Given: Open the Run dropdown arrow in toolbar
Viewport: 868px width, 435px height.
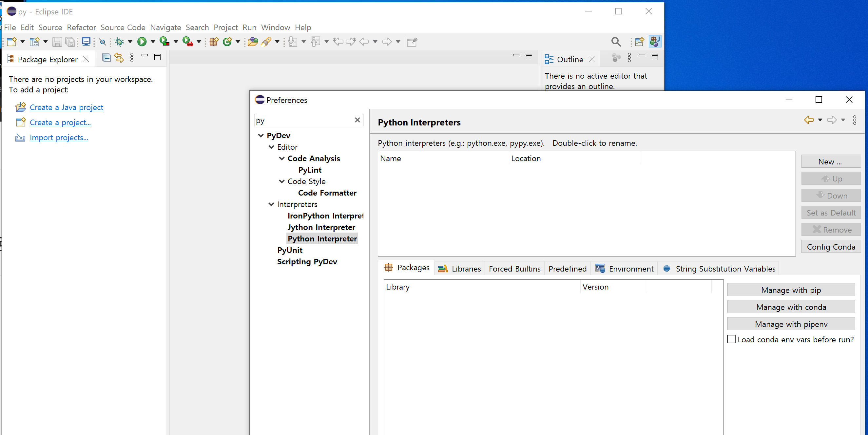Looking at the screenshot, I should [153, 42].
